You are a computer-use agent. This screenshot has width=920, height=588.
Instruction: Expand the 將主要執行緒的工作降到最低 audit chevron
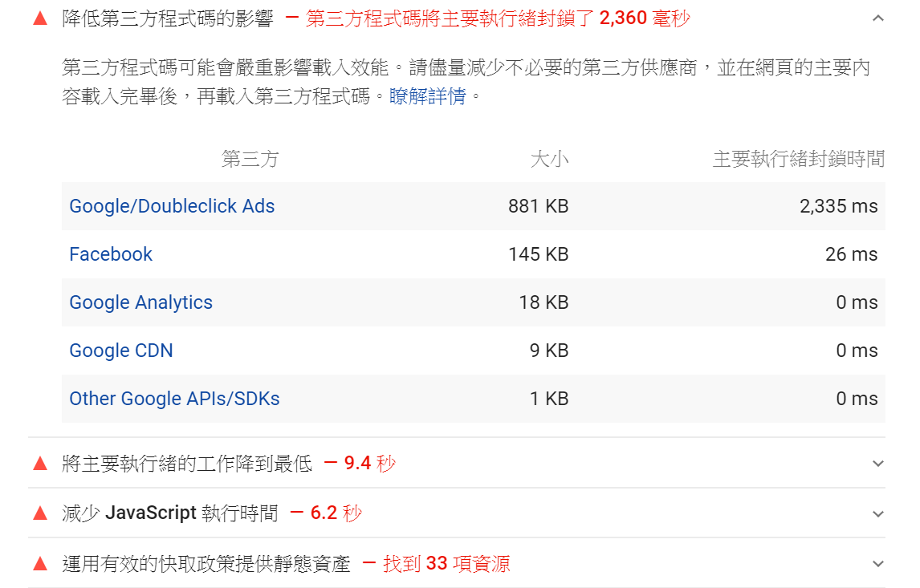click(877, 463)
